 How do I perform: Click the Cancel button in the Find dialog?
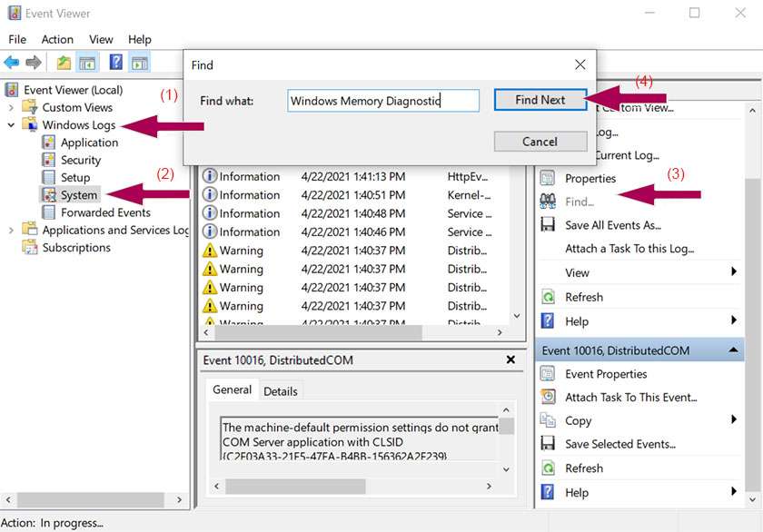click(x=540, y=141)
